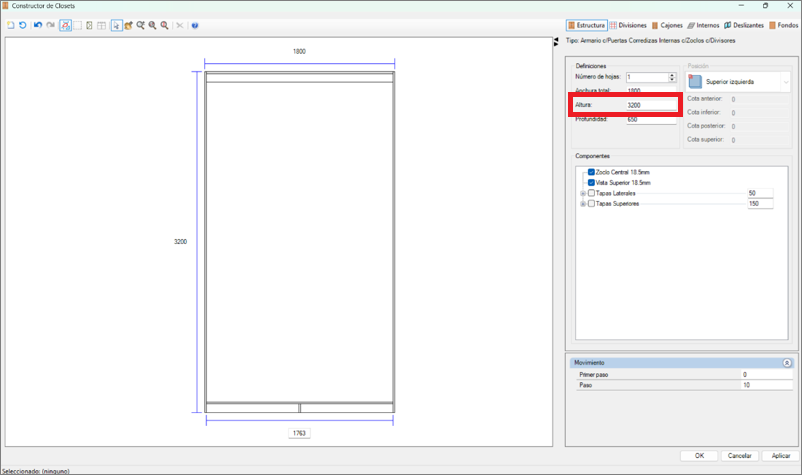The width and height of the screenshot is (802, 475).
Task: Click the Tapas Laterales value 50
Action: point(760,193)
